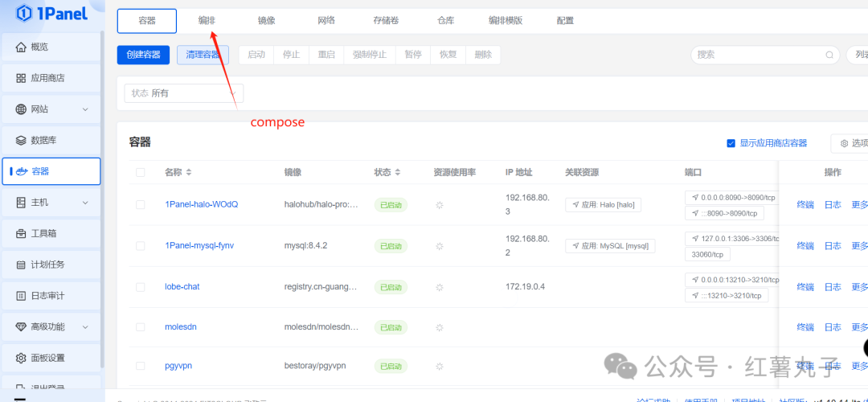868x402 pixels.
Task: Check the box for 1Panel-halo-WOdQ row
Action: click(x=140, y=205)
